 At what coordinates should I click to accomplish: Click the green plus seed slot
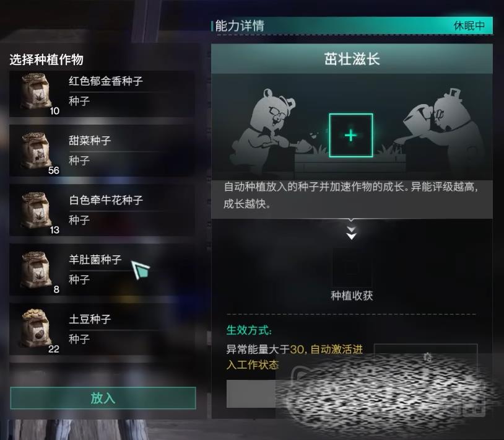point(351,135)
